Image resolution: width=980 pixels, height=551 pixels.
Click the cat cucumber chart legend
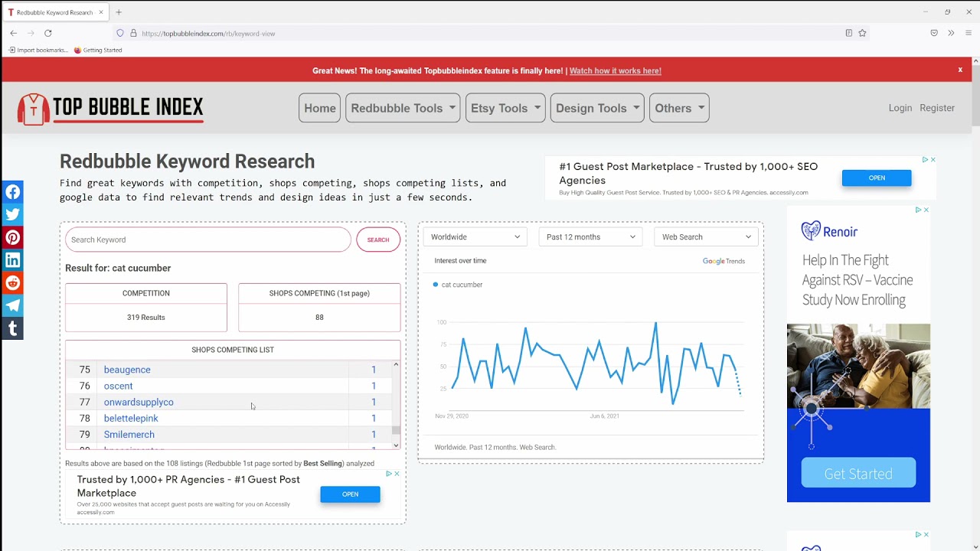point(458,285)
